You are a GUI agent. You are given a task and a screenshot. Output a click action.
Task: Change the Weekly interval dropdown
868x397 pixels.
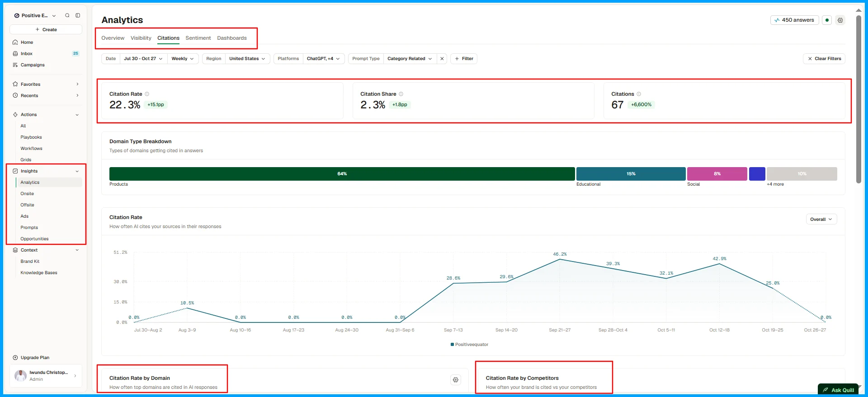coord(183,59)
